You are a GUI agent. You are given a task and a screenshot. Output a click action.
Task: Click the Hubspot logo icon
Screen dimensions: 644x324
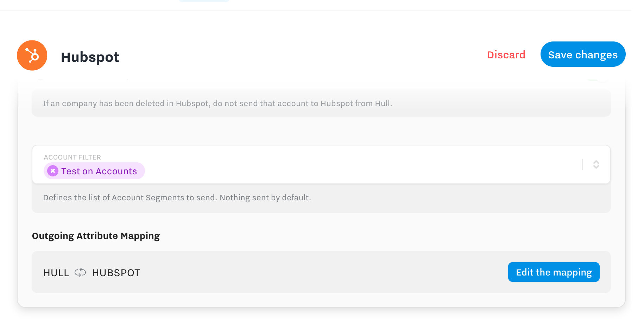(32, 56)
